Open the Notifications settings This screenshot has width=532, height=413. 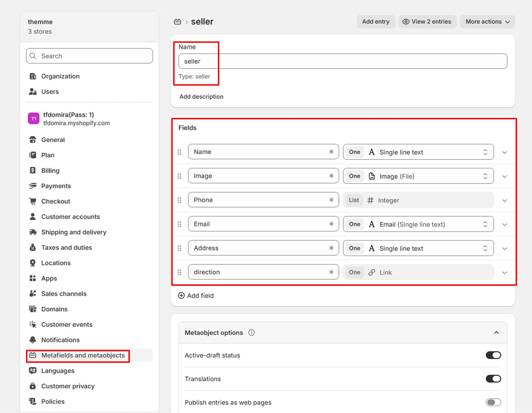[x=89, y=340]
